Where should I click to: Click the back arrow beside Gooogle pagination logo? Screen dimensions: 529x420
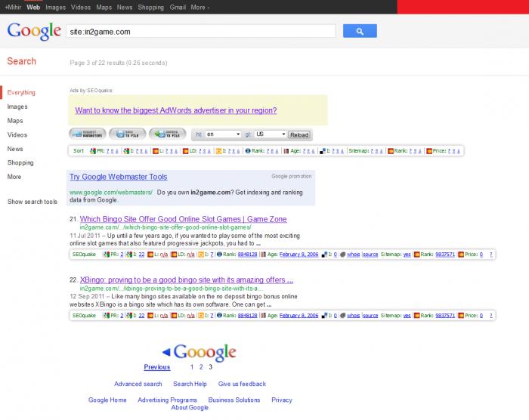166,352
